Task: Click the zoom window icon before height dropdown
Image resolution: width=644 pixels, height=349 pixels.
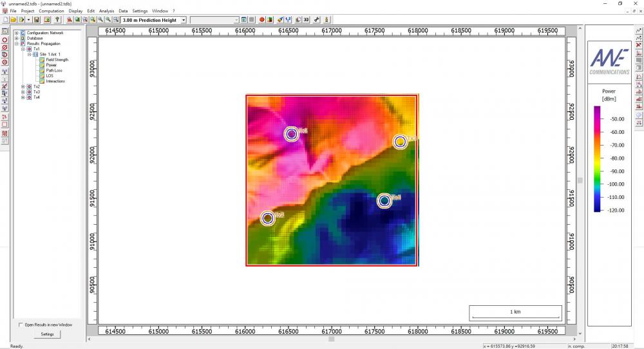Action: pos(116,20)
